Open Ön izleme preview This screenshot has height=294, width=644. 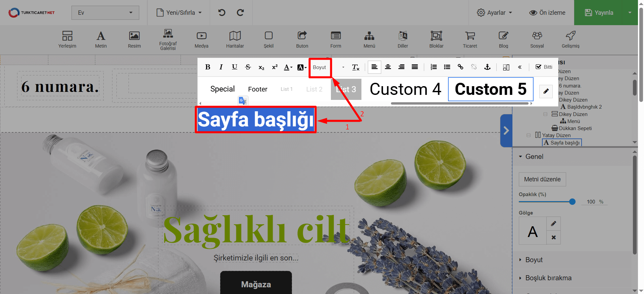547,12
